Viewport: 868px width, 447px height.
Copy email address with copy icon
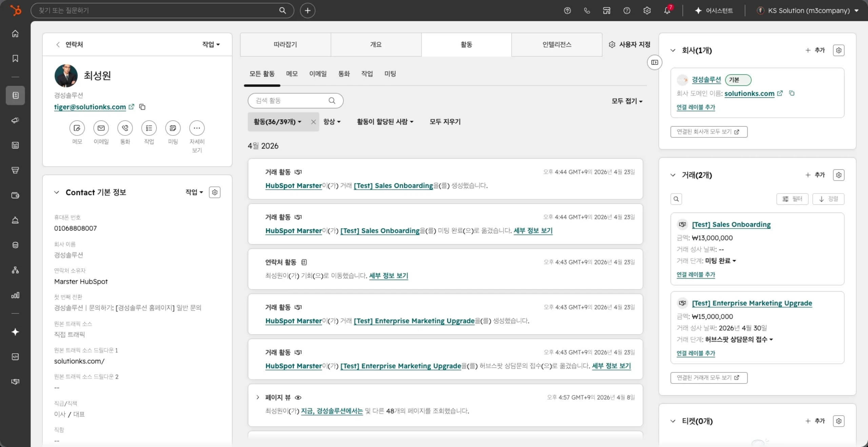(142, 107)
